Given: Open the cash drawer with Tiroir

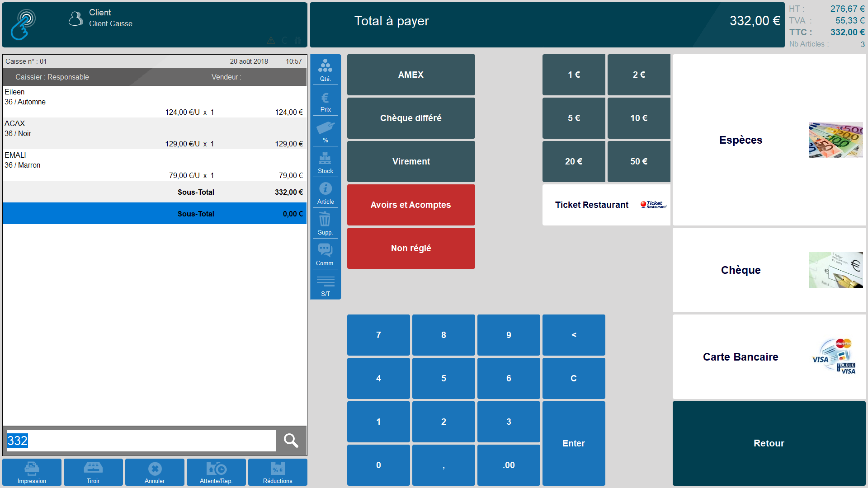Looking at the screenshot, I should [x=93, y=472].
